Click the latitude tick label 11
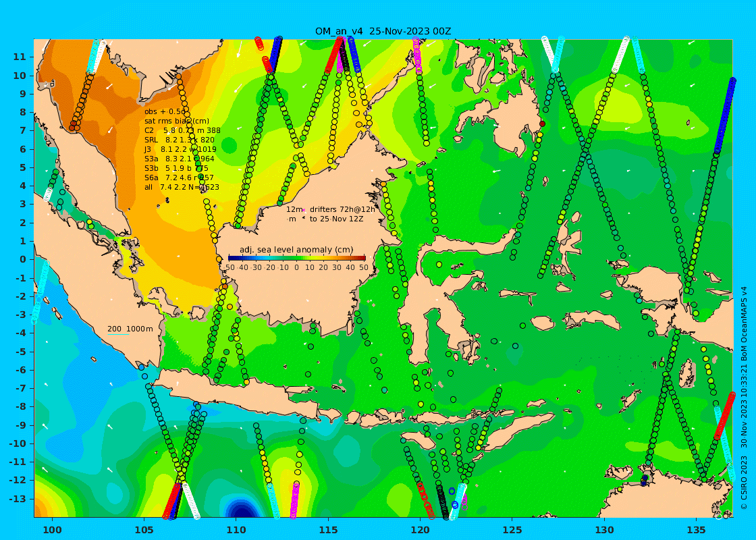 click(x=20, y=57)
